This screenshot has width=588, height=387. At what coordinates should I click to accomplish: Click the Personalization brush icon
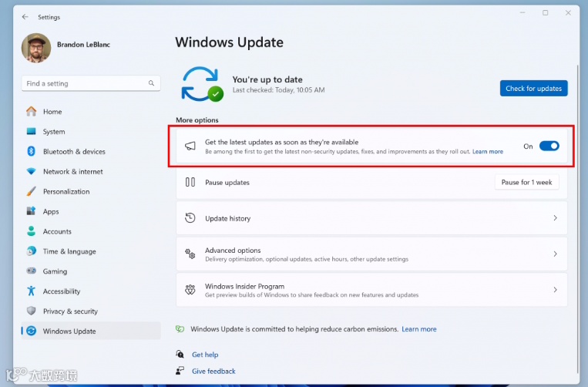(31, 191)
